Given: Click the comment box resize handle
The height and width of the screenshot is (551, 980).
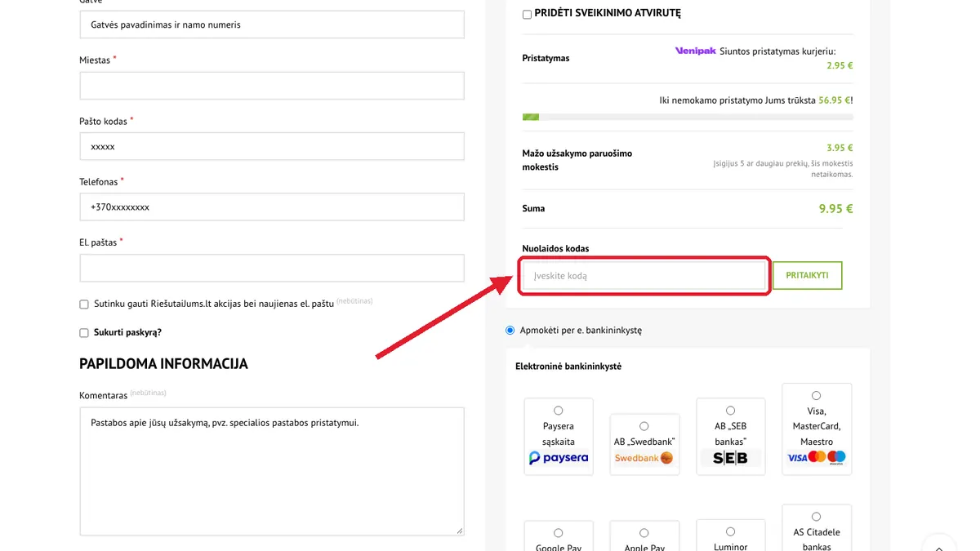Looking at the screenshot, I should pos(459,530).
